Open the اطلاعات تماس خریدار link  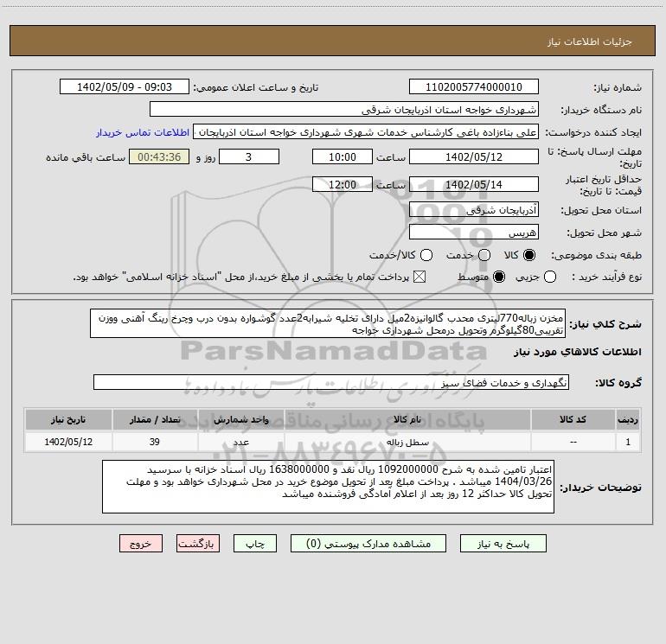[143, 132]
